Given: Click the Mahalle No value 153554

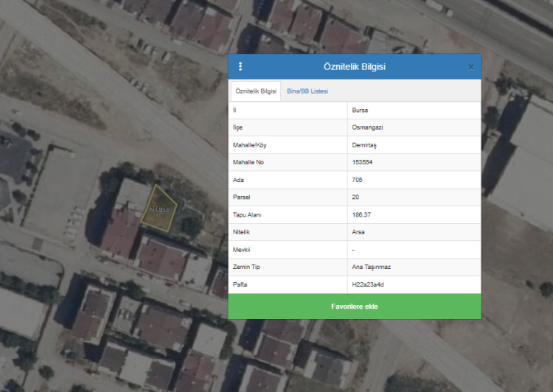Looking at the screenshot, I should 363,162.
